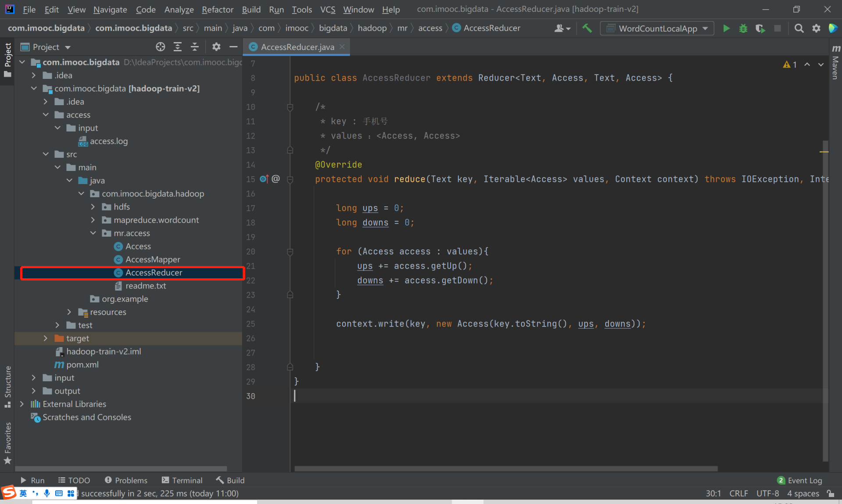Click the override gutter icon on line 15
The width and height of the screenshot is (842, 504).
(264, 179)
